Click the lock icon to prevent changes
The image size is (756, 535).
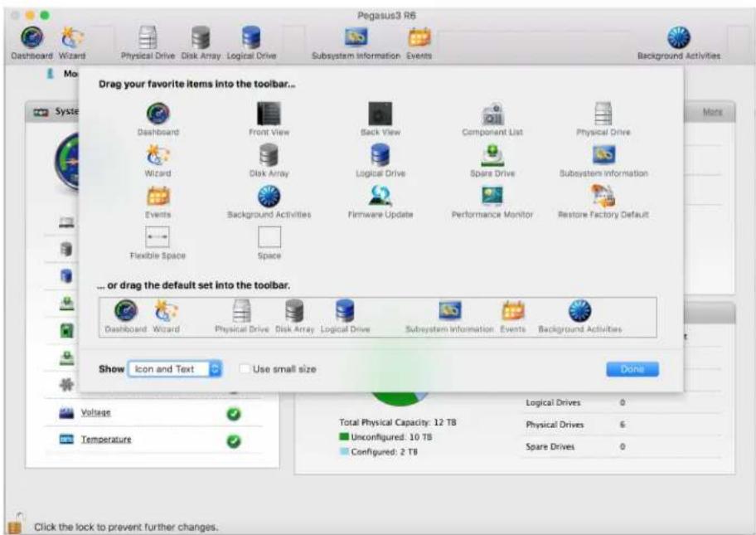pos(16,523)
